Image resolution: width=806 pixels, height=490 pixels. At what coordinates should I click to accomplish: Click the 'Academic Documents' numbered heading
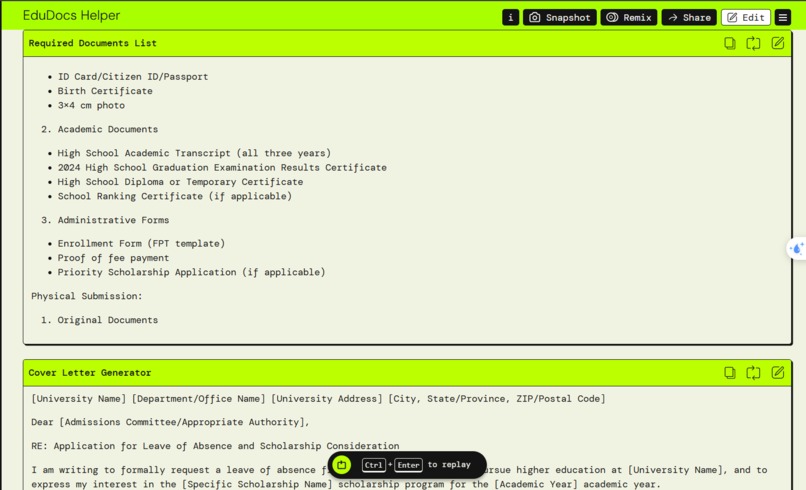coord(107,129)
